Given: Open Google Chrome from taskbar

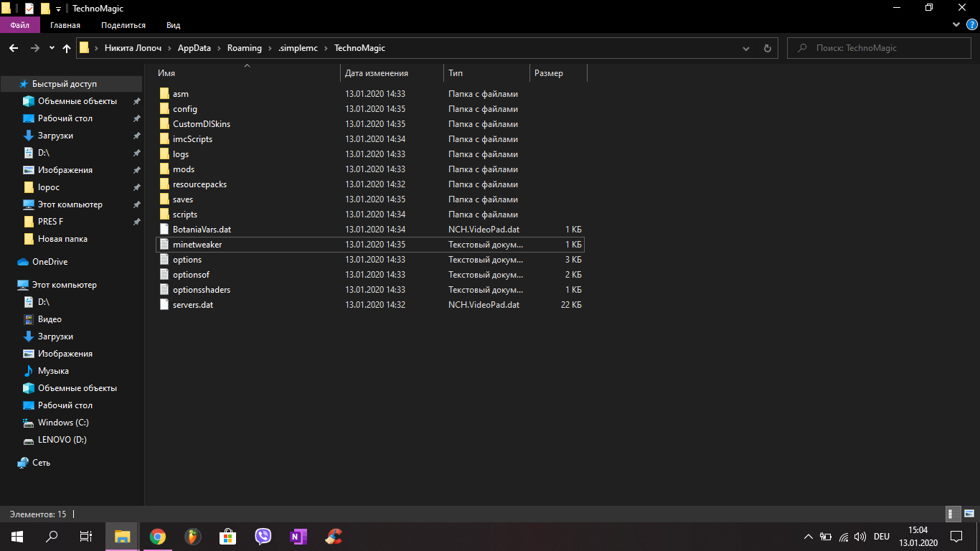Looking at the screenshot, I should pos(158,537).
